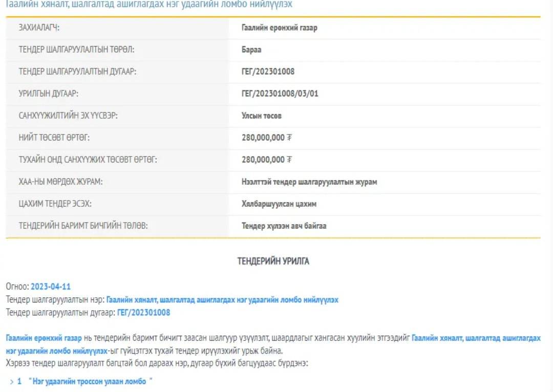Click ГЕГ/202301008 value in the table
This screenshot has height=392, width=553.
point(268,72)
